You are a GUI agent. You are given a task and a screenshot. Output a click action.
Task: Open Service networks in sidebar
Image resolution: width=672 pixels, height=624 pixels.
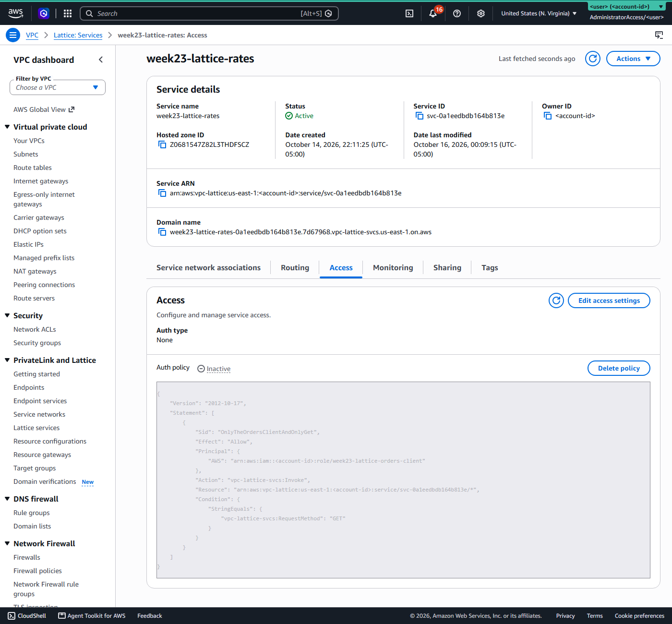(x=39, y=414)
